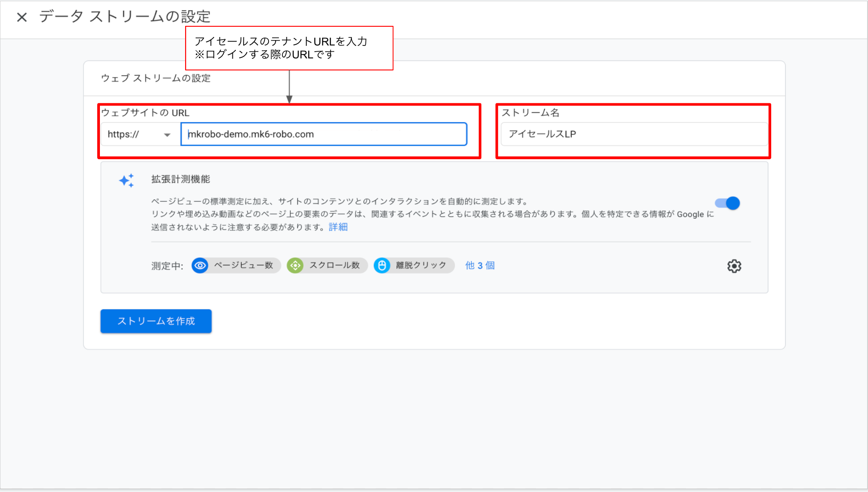Click the ウェブ ストリームの設定 section header
Screen dimensions: 868x492
[156, 78]
